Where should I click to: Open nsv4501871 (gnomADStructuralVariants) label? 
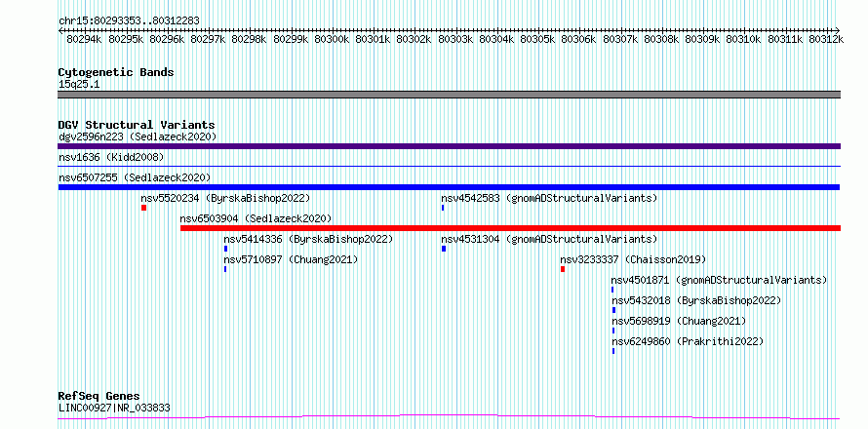719,280
